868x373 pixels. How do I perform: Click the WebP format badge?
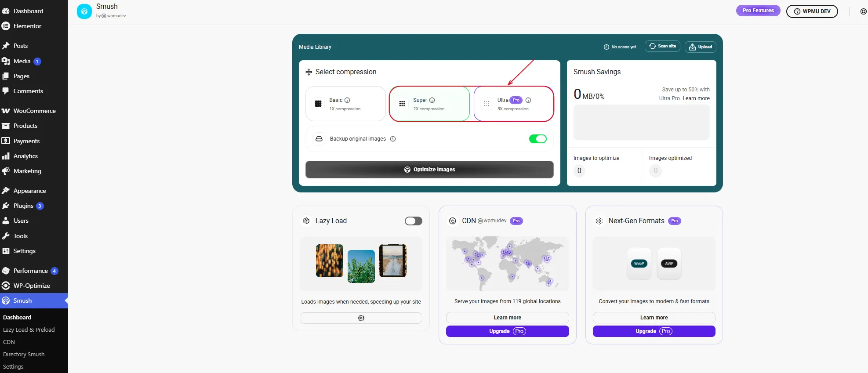(x=639, y=264)
